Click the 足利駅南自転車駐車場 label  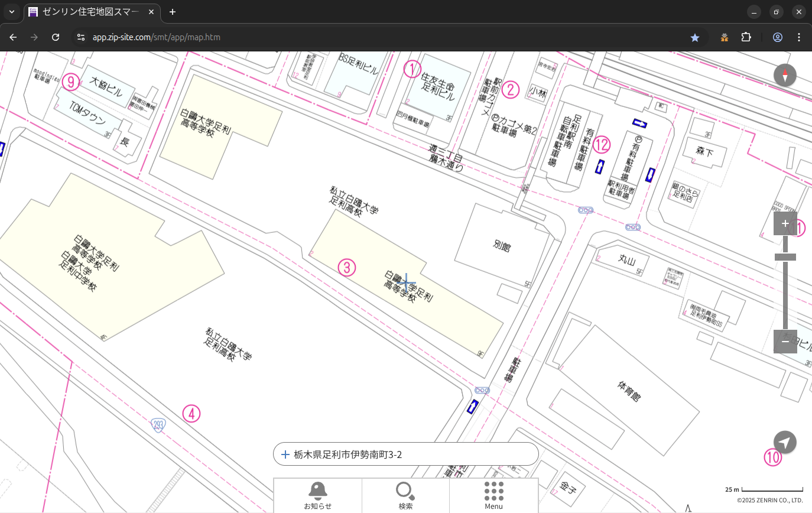click(565, 140)
